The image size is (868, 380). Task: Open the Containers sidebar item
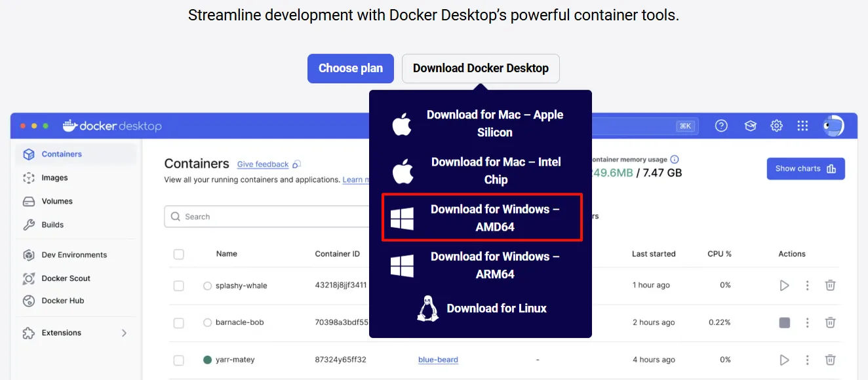click(76, 155)
